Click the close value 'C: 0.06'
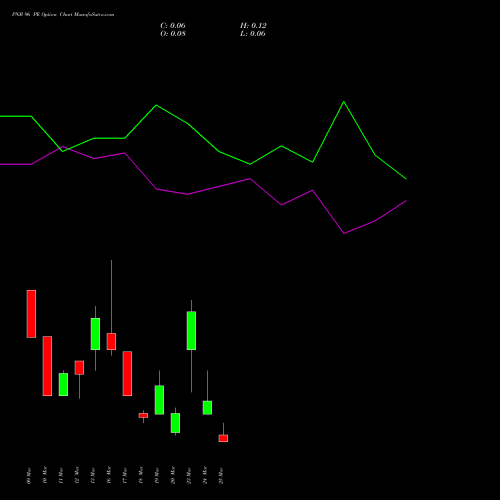Viewport: 500px width, 500px height. pos(173,26)
